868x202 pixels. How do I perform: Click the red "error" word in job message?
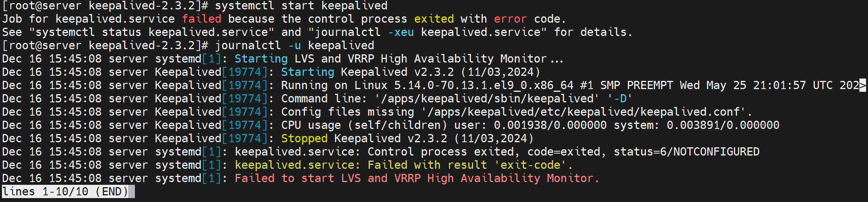[510, 19]
